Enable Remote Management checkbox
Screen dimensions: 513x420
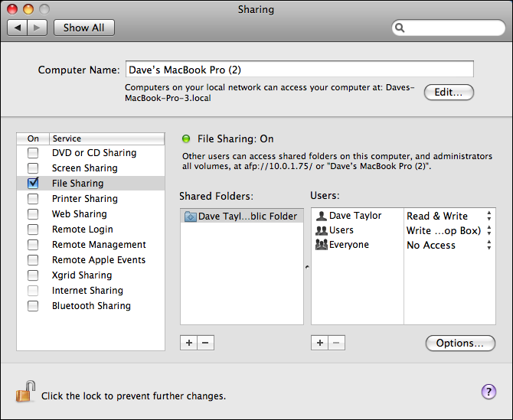33,245
